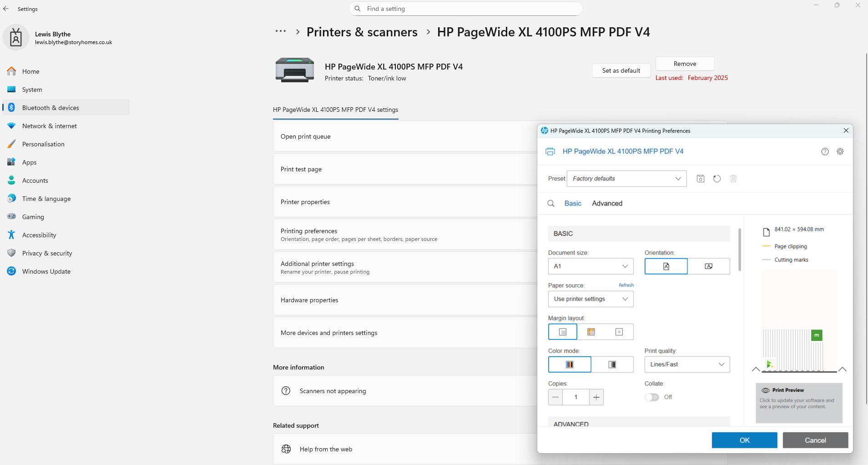This screenshot has width=868, height=465.
Task: Open Hardware properties row
Action: 405,300
